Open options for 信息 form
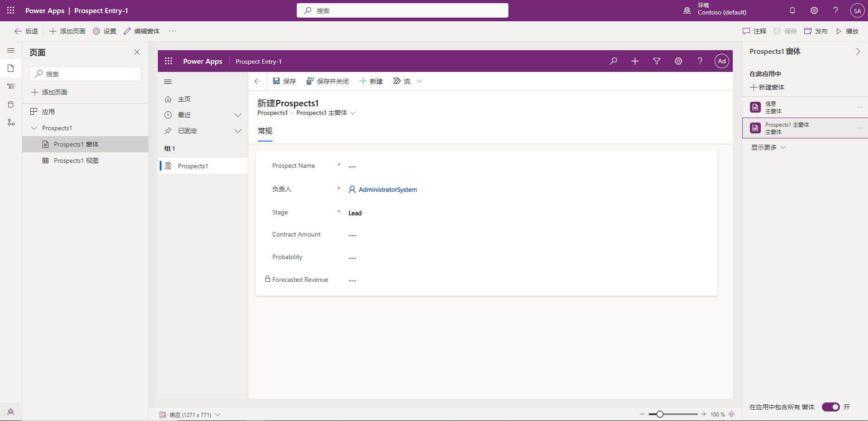This screenshot has width=868, height=421. coord(859,107)
